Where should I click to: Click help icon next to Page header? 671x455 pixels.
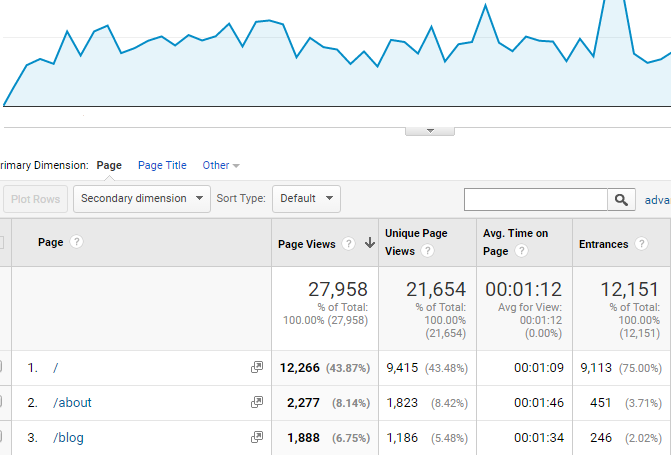pyautogui.click(x=76, y=242)
